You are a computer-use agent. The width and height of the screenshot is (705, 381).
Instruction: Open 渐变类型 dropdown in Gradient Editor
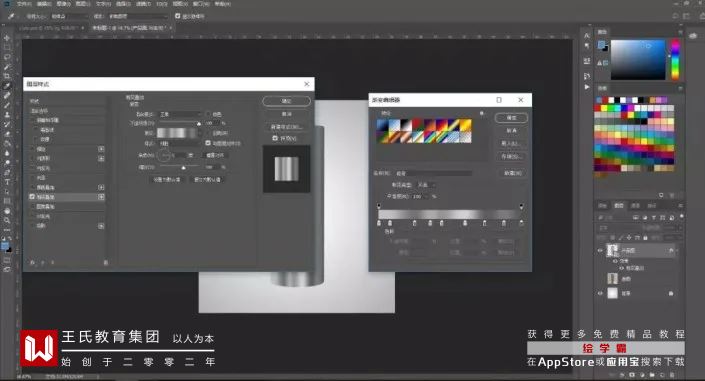point(426,185)
